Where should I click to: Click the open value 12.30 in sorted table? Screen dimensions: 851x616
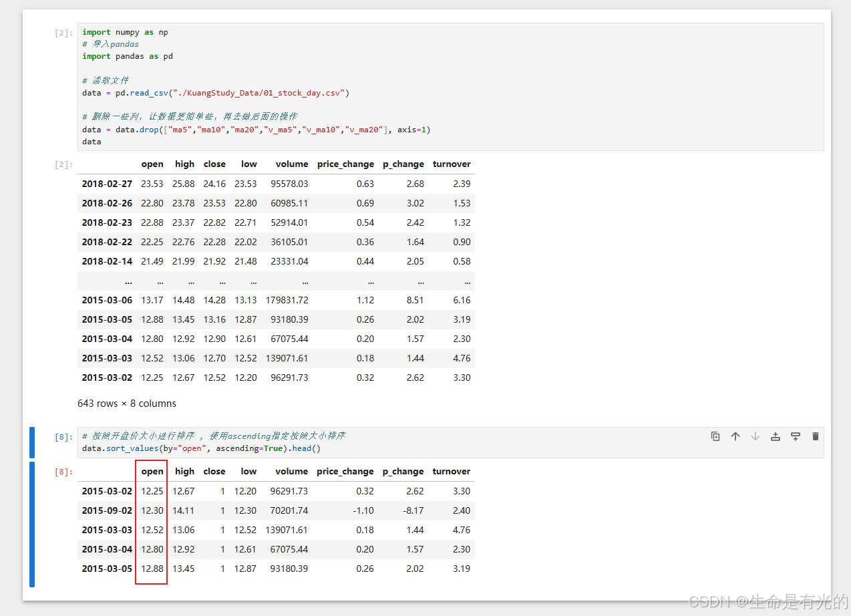152,510
